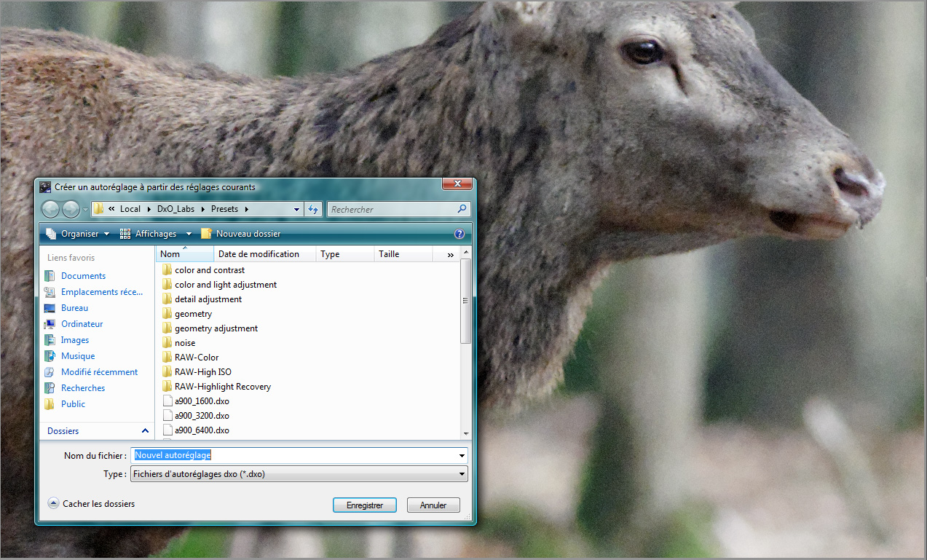Click the magnifier icon in the Rechercher box
927x560 pixels.
(x=462, y=209)
